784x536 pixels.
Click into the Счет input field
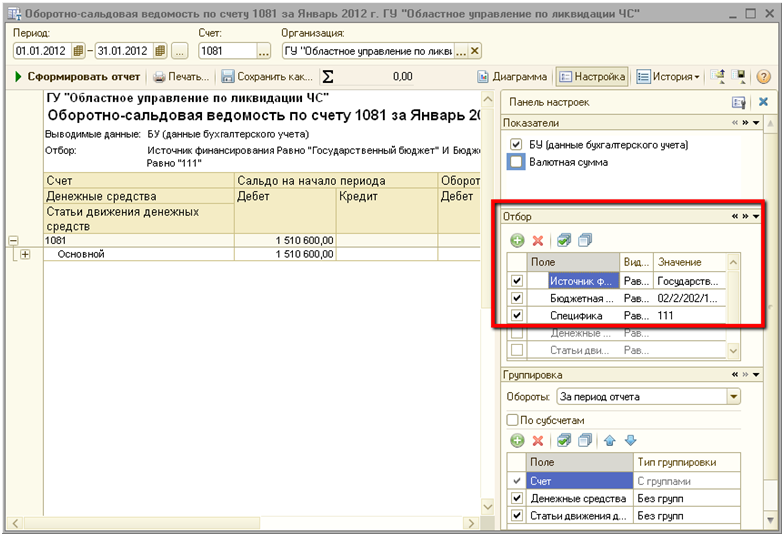tap(225, 51)
